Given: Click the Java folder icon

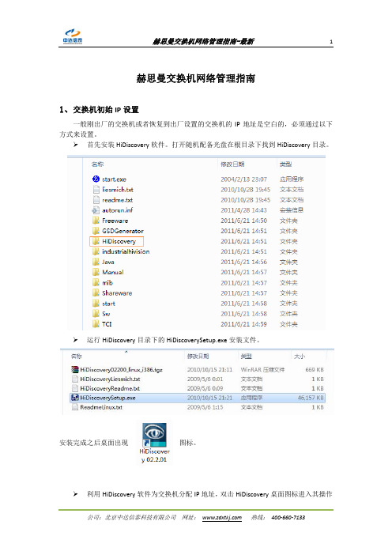Looking at the screenshot, I should tap(96, 262).
